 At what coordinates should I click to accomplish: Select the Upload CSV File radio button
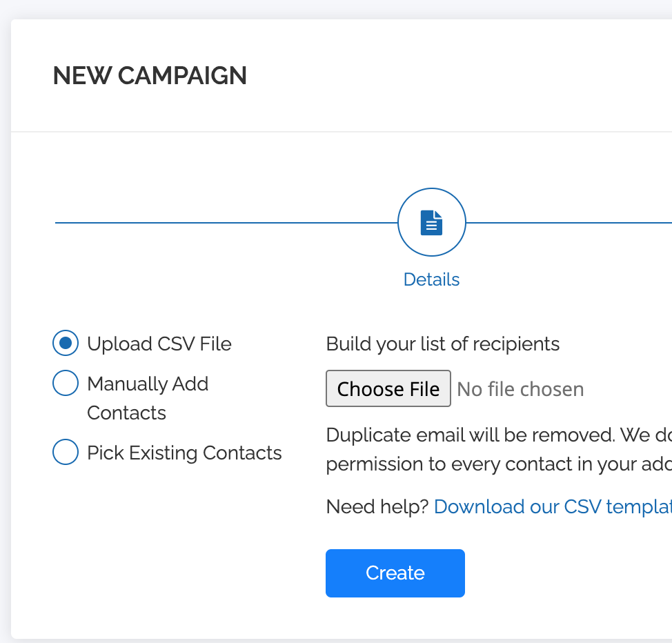pyautogui.click(x=66, y=344)
